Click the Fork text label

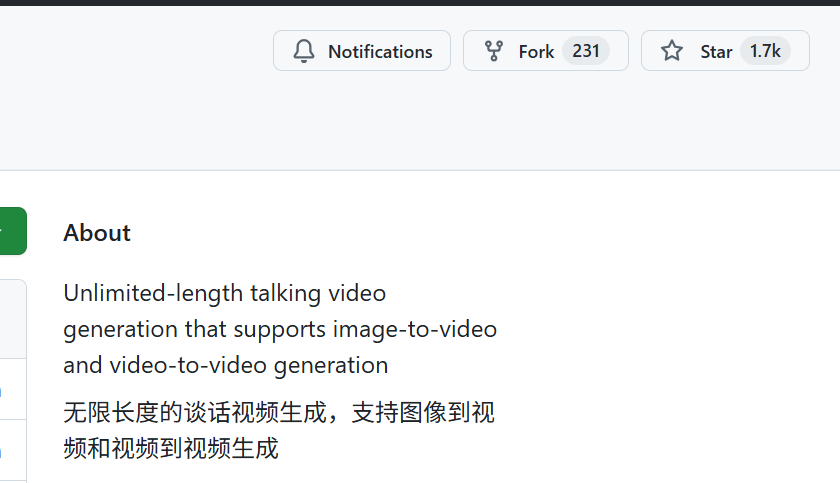click(x=536, y=52)
